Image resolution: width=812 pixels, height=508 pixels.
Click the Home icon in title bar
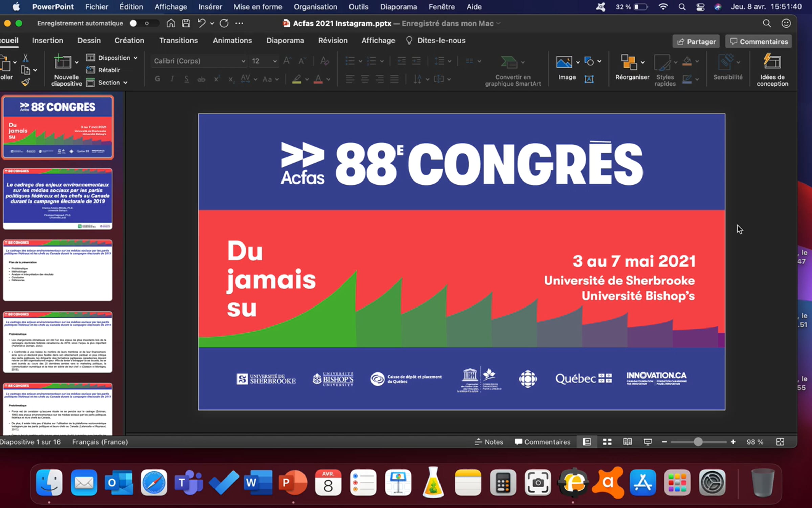(x=171, y=23)
